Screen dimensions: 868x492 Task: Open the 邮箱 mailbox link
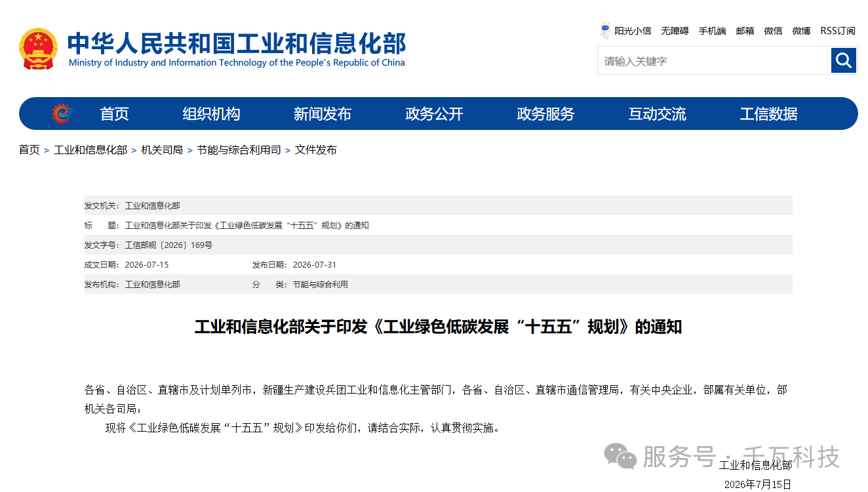[745, 31]
